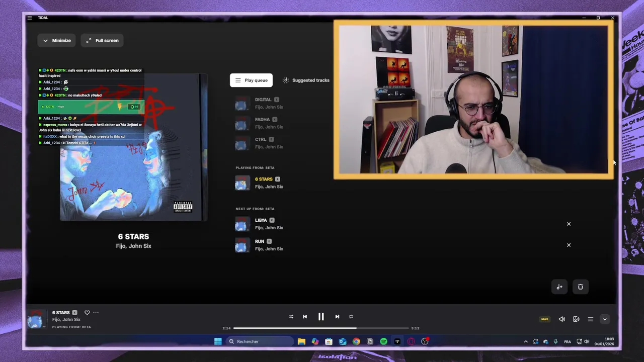Click the Rechercher taskbar search box
Screen dimensions: 644x362
(259, 341)
